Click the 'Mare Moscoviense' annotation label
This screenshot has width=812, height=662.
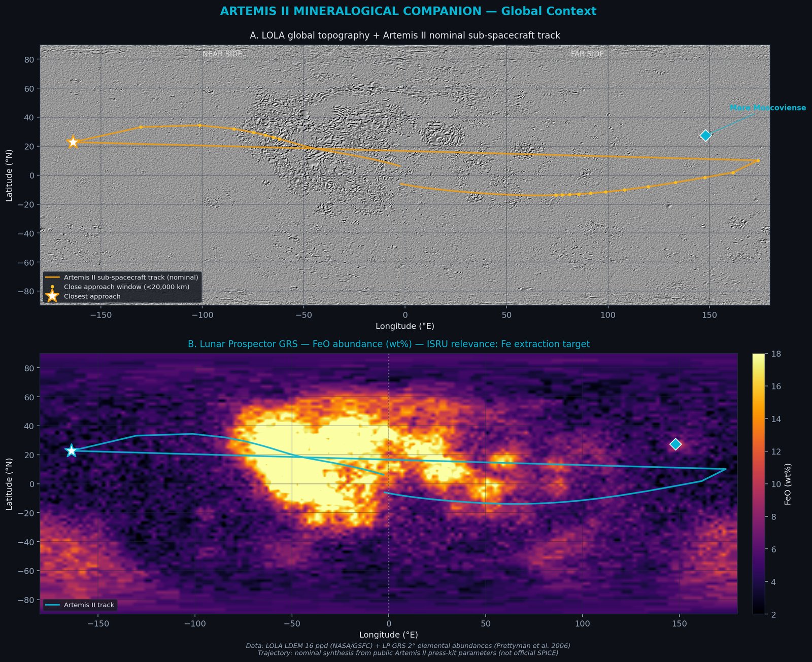767,108
